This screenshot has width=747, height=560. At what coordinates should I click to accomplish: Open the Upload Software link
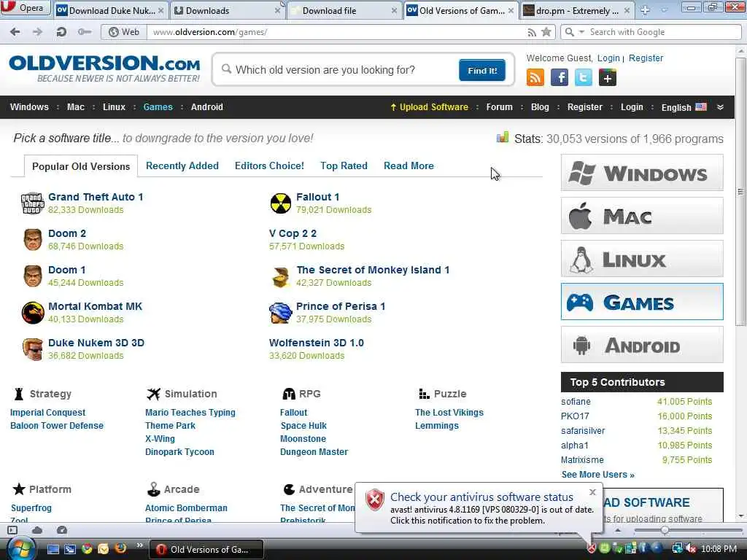429,107
